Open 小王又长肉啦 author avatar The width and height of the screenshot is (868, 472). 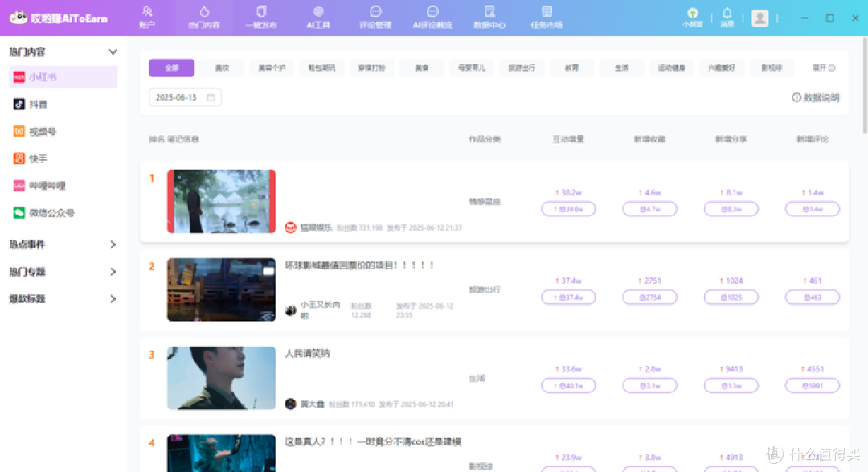click(x=290, y=310)
